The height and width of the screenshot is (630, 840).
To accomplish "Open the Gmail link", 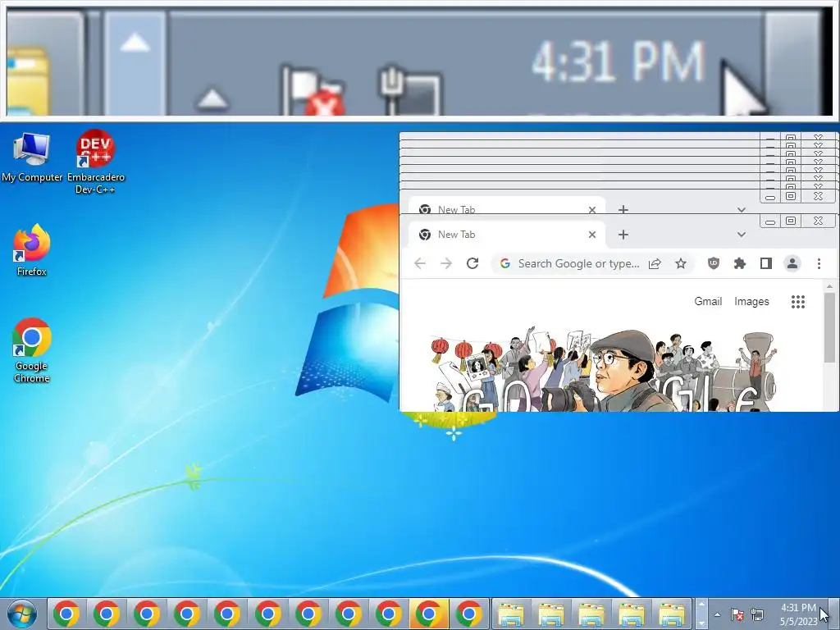I will point(708,302).
